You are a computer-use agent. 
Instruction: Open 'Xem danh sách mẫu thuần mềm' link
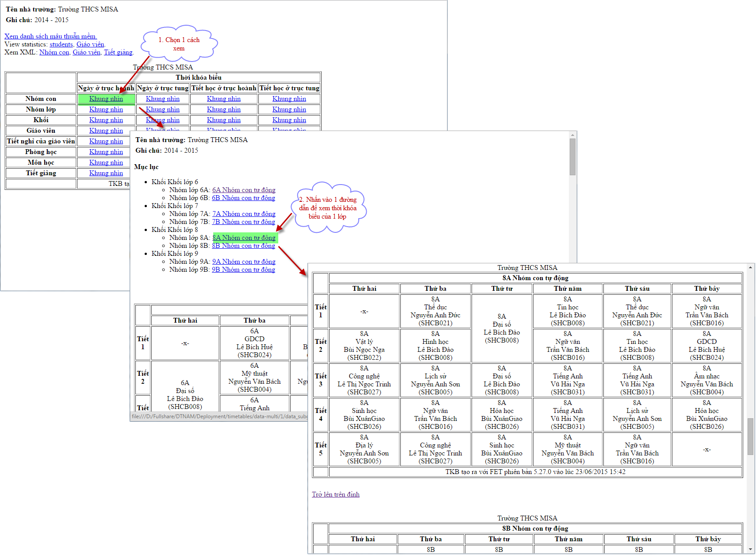pos(50,36)
